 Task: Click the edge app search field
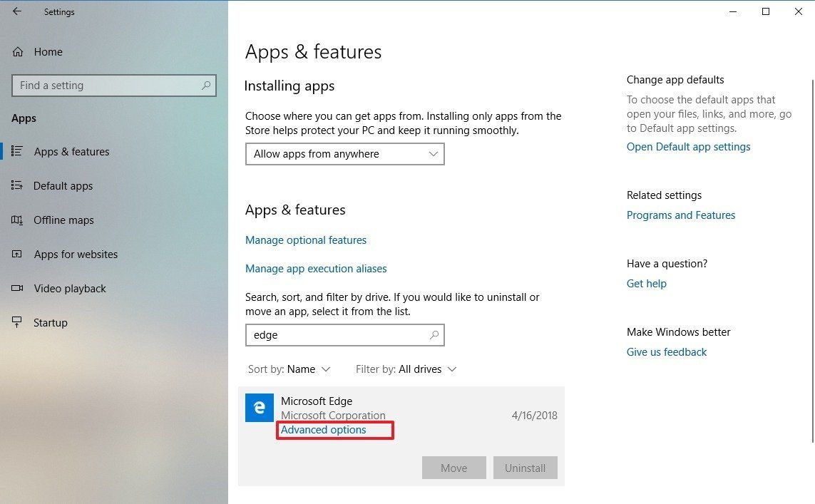point(335,335)
